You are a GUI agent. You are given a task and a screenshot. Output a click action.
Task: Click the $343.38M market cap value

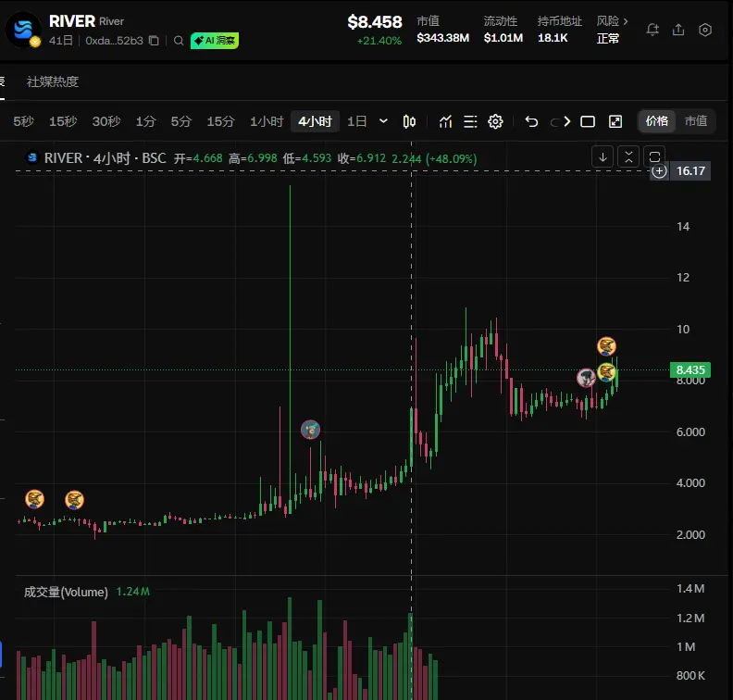(442, 38)
